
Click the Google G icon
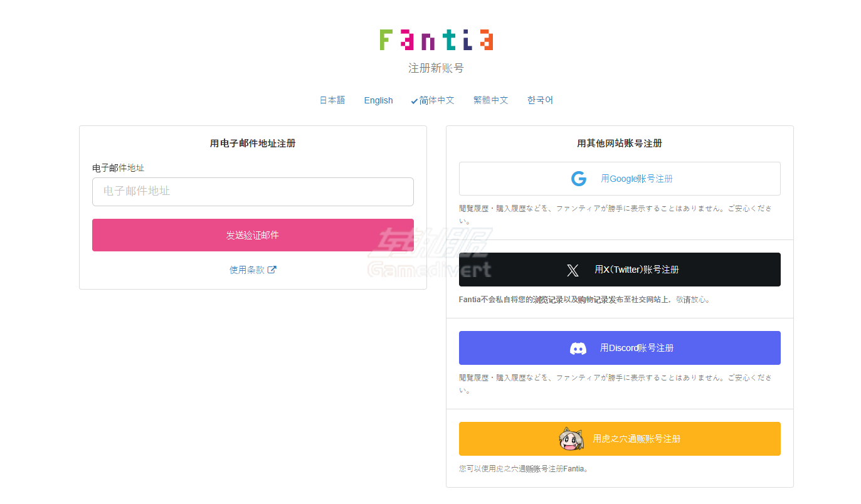[579, 179]
